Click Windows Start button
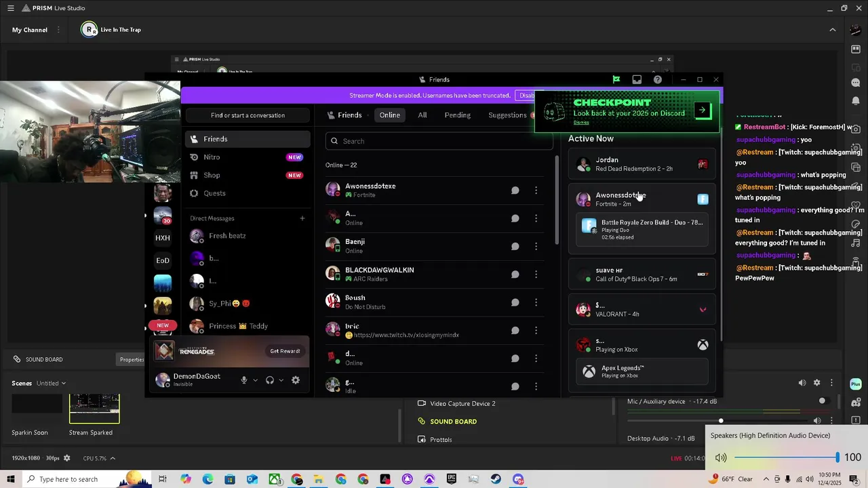The width and height of the screenshot is (868, 488). click(x=11, y=479)
